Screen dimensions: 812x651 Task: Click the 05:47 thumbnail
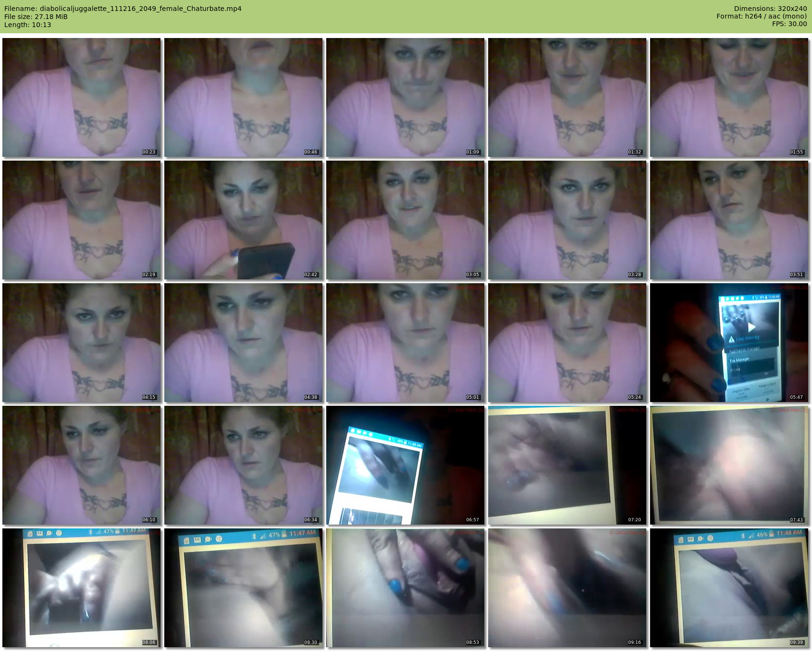[729, 343]
